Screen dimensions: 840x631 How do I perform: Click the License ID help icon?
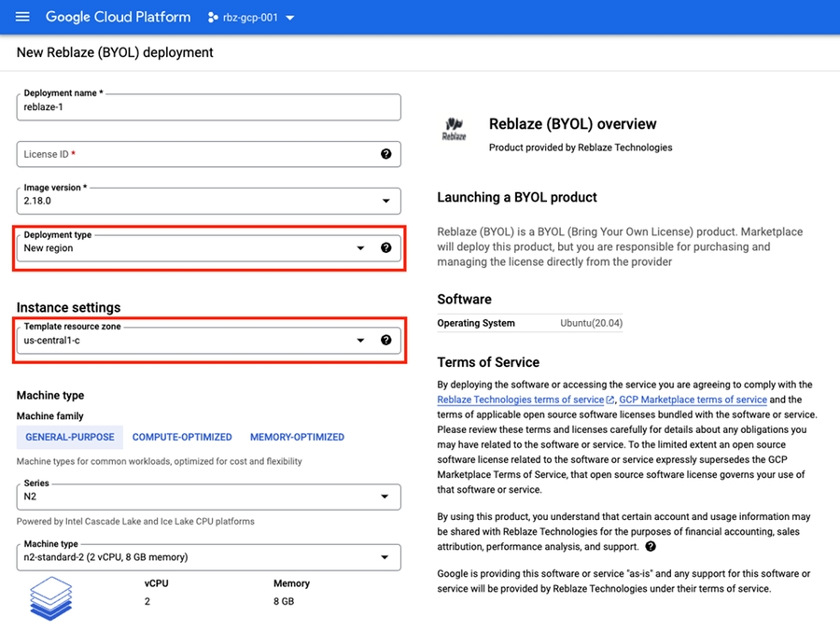tap(386, 154)
